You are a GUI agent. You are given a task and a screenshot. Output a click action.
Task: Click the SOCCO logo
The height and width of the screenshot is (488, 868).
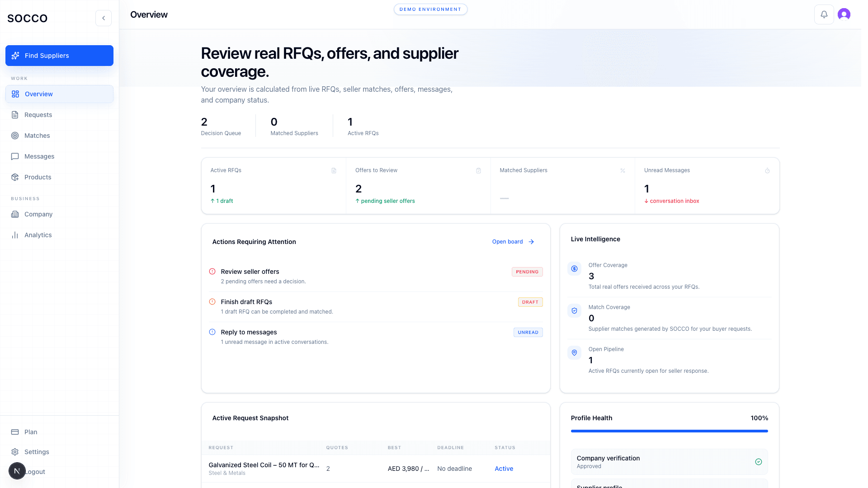tap(27, 19)
